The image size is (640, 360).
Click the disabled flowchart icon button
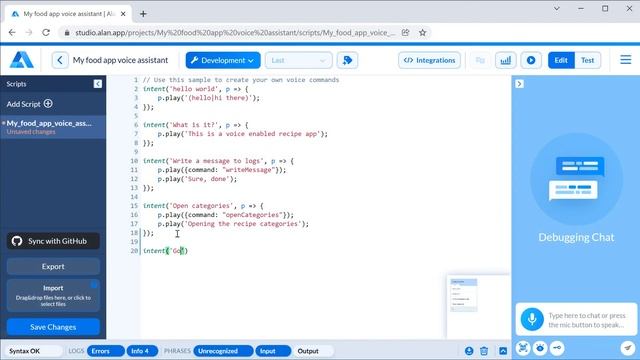480,60
